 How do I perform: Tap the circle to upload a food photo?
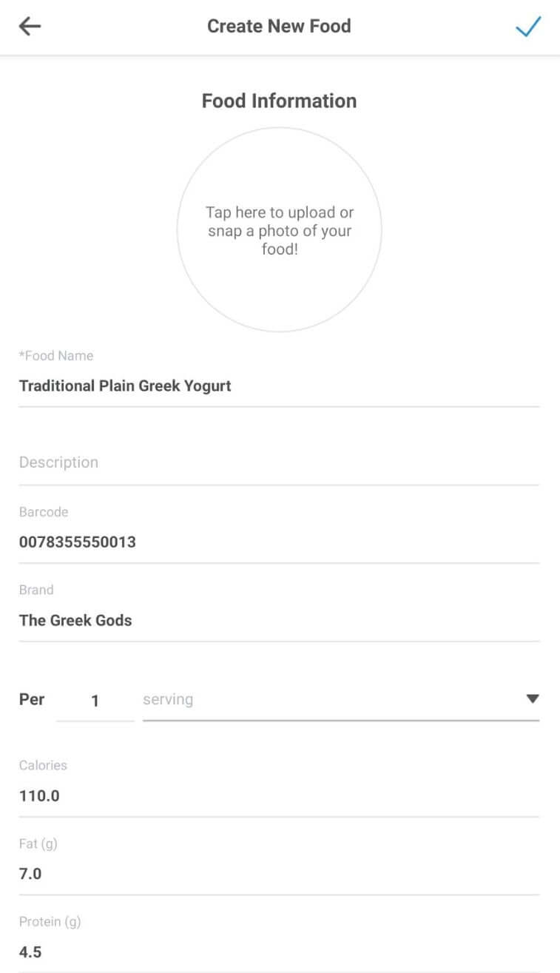(279, 230)
